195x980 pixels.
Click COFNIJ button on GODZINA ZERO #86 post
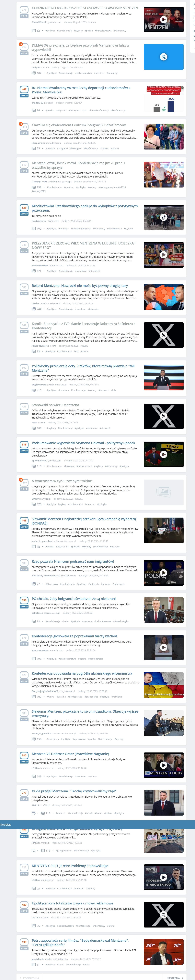tap(24, 16)
